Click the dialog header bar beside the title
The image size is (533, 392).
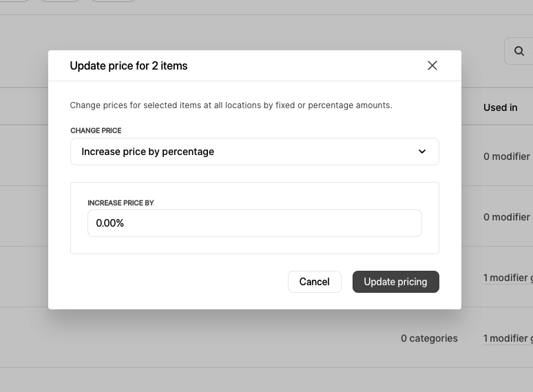click(306, 65)
